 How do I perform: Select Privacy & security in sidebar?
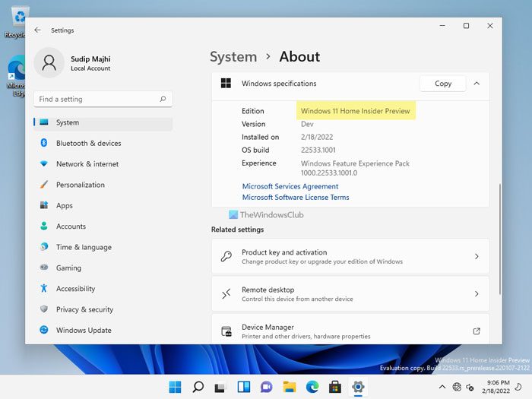[84, 310]
